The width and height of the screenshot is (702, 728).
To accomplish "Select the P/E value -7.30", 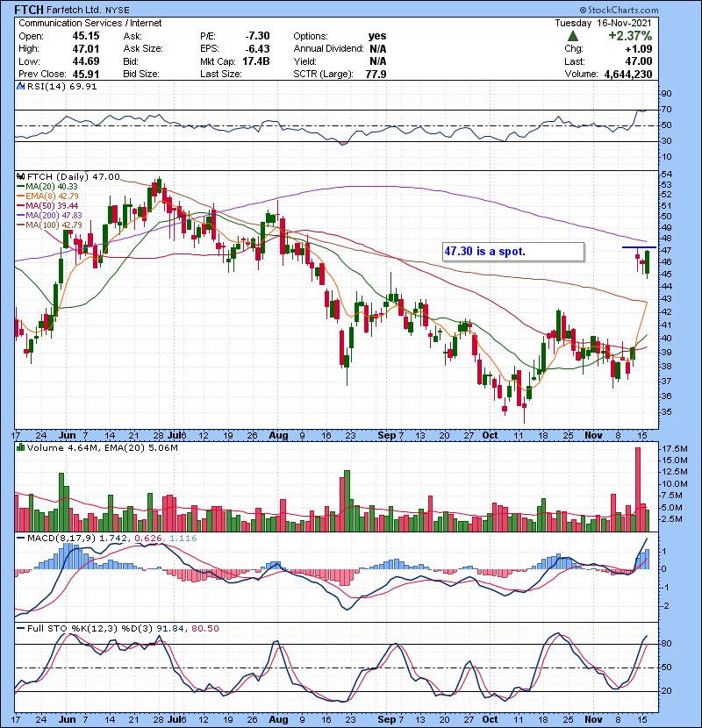I will (x=257, y=36).
